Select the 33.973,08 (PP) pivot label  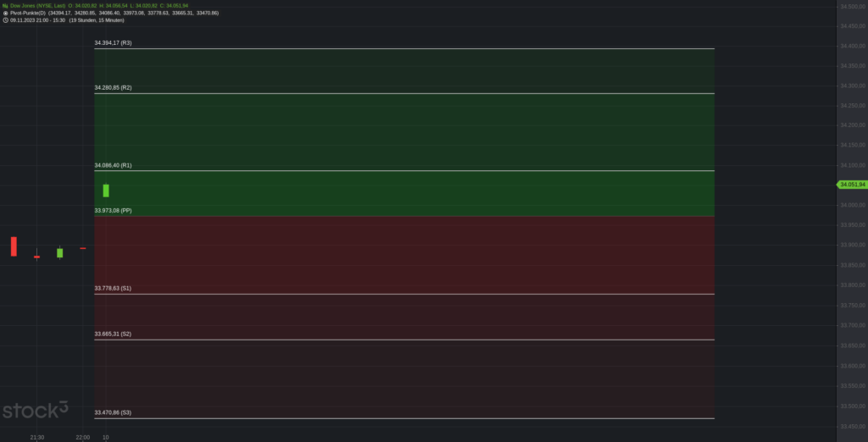point(113,211)
